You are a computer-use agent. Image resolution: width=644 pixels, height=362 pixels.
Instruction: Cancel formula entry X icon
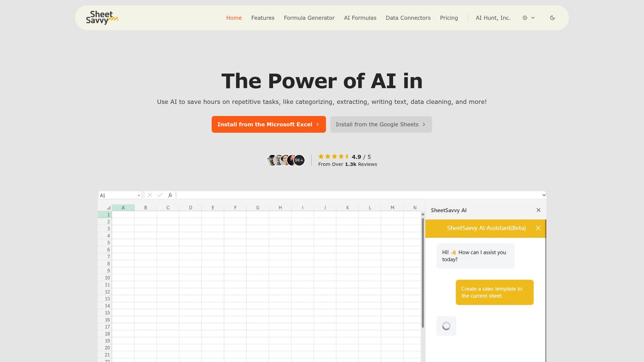coord(150,195)
